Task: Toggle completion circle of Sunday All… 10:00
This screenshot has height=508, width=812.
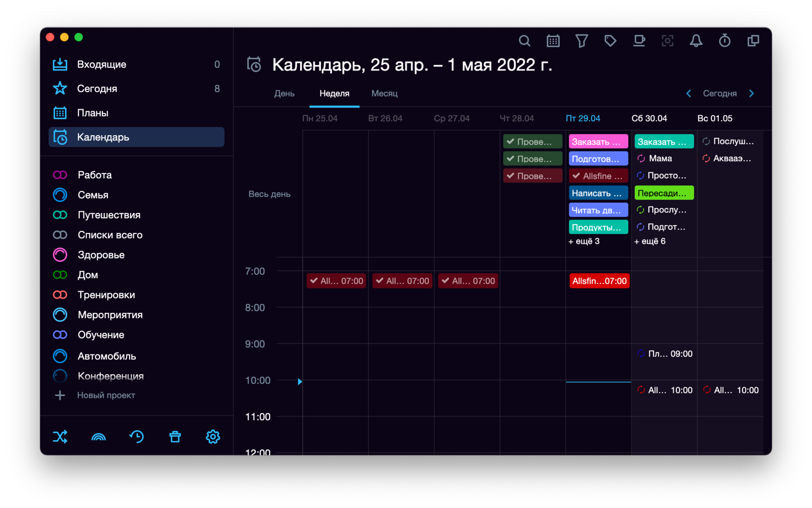Action: click(707, 390)
